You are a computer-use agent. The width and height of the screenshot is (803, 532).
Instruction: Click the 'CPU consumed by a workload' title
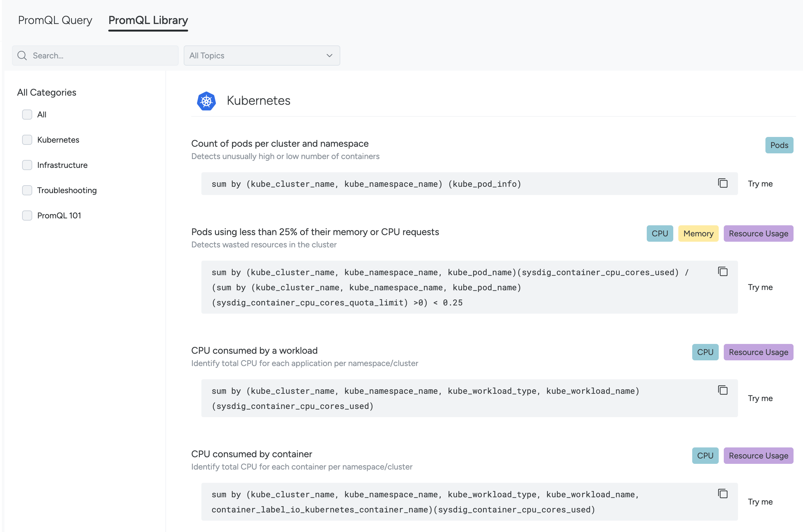pyautogui.click(x=254, y=351)
